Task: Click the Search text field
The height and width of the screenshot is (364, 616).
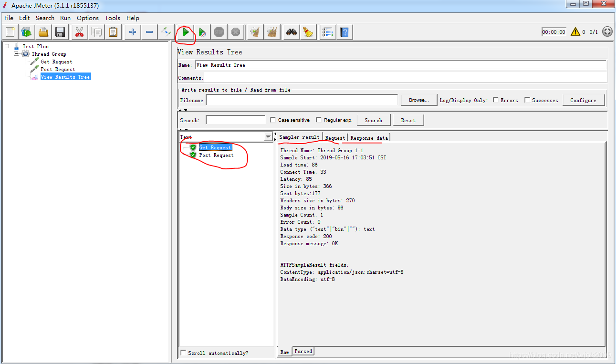Action: click(x=235, y=120)
